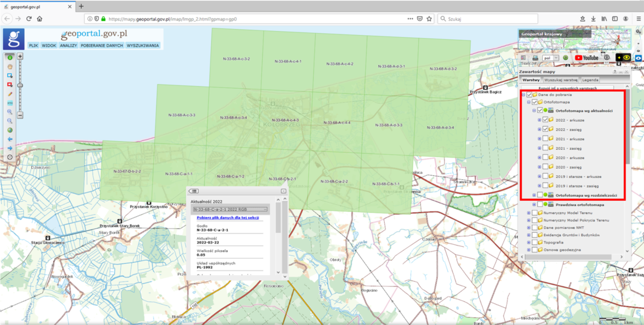Expand the 2020 - zasięg tree node
This screenshot has height=325, width=644.
pos(539,167)
